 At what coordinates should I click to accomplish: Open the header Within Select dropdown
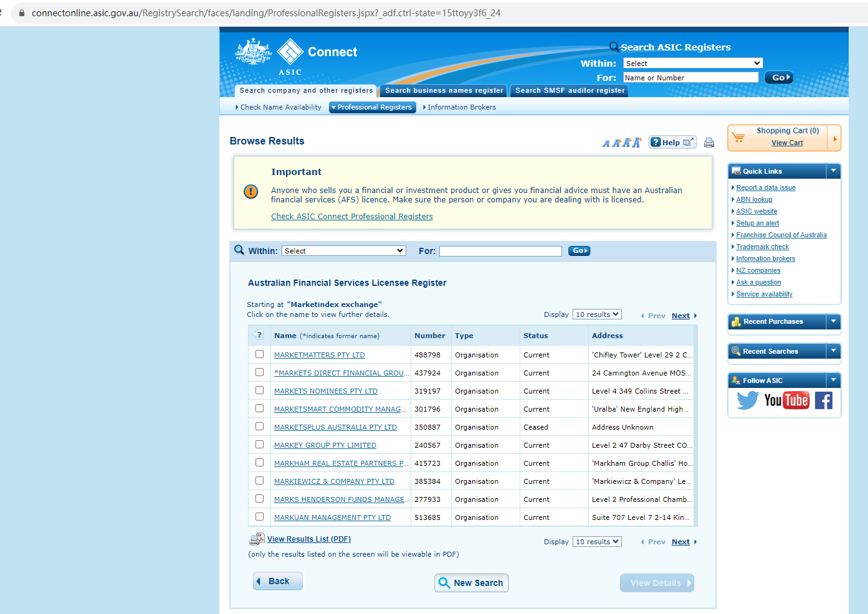692,64
